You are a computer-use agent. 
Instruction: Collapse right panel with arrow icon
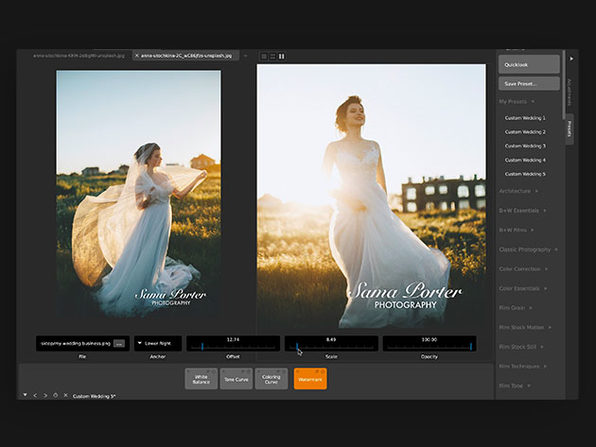[x=571, y=59]
